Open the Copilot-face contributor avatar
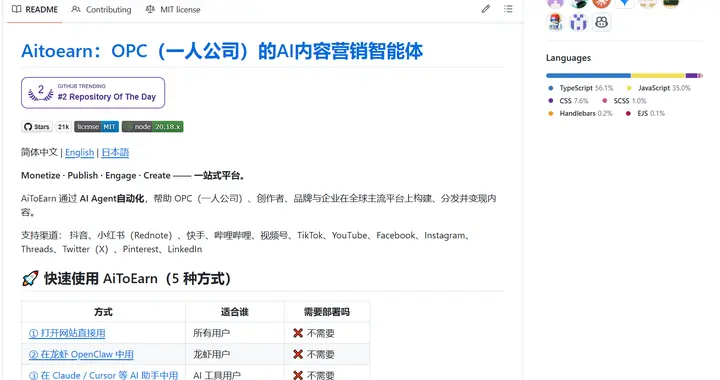The image size is (720, 380). click(x=602, y=22)
